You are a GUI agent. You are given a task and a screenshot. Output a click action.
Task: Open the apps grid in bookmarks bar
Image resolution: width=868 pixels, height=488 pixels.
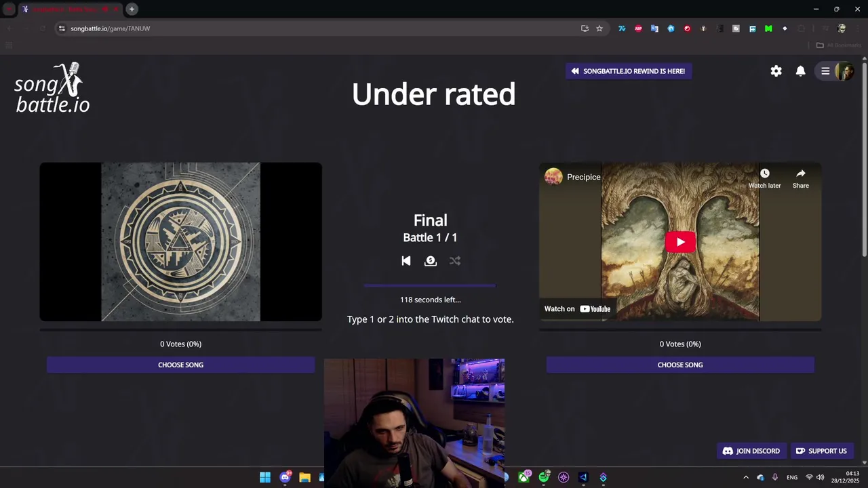[x=9, y=45]
